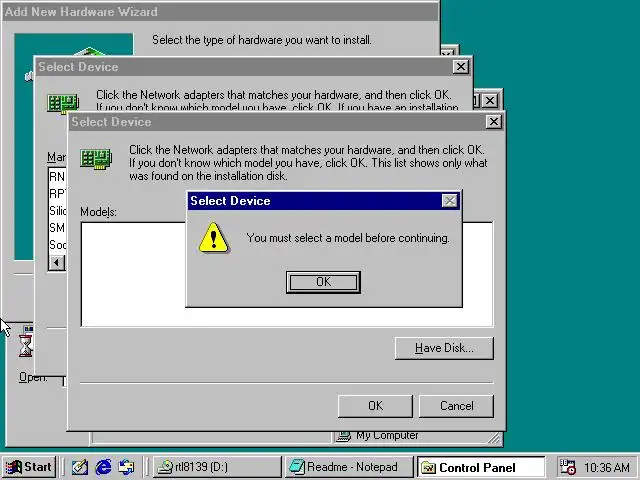Select the "Silic" manufacturer entry

57,211
